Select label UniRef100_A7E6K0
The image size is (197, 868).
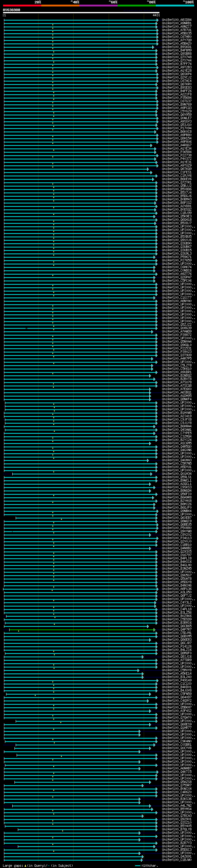click(177, 389)
